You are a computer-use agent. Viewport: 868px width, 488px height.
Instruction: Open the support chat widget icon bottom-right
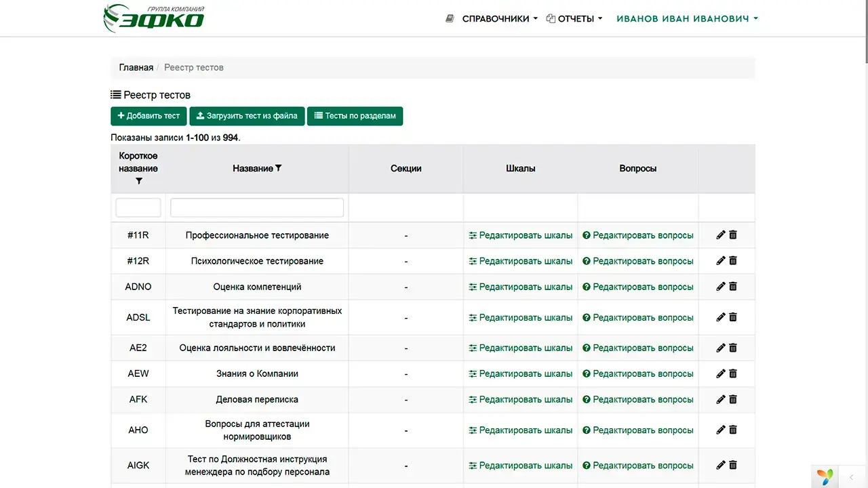click(824, 477)
